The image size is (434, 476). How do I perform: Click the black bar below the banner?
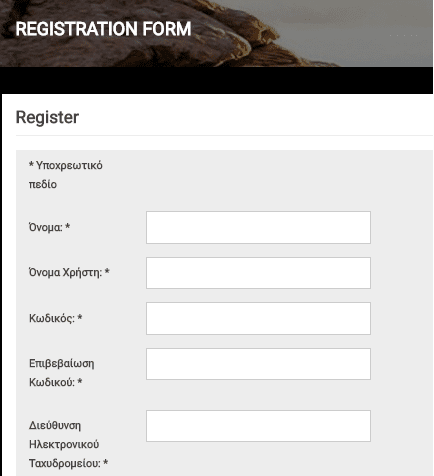pos(217,80)
